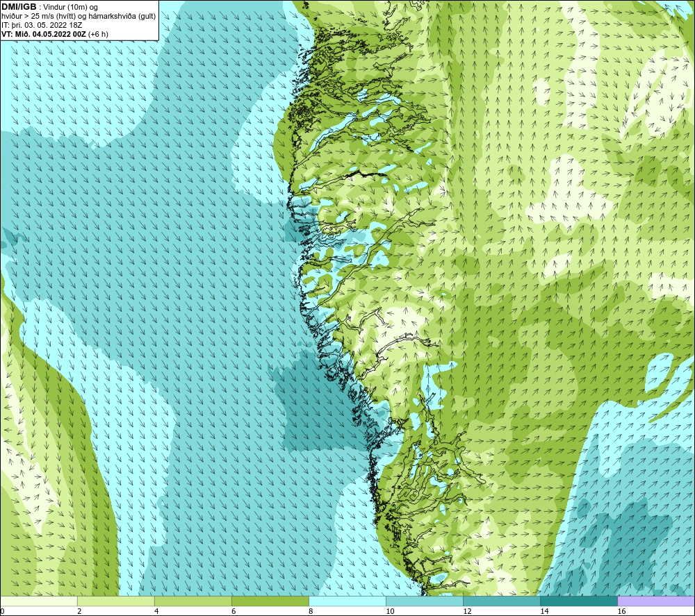
Task: Click the '(+6 h)' forecast offset text
Action: pyautogui.click(x=98, y=34)
